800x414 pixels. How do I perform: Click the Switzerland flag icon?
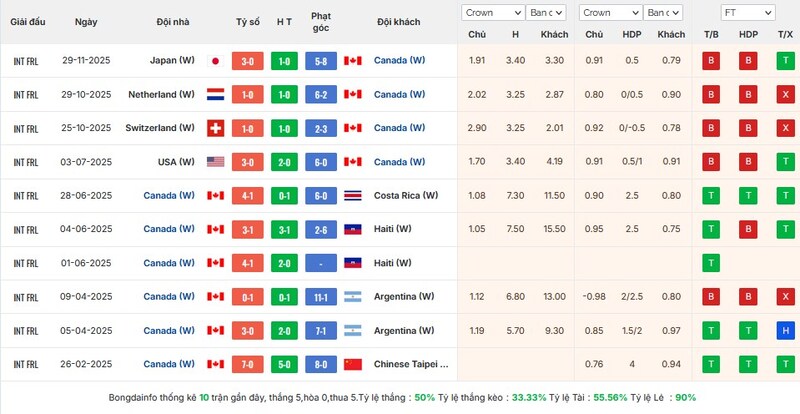[214, 128]
